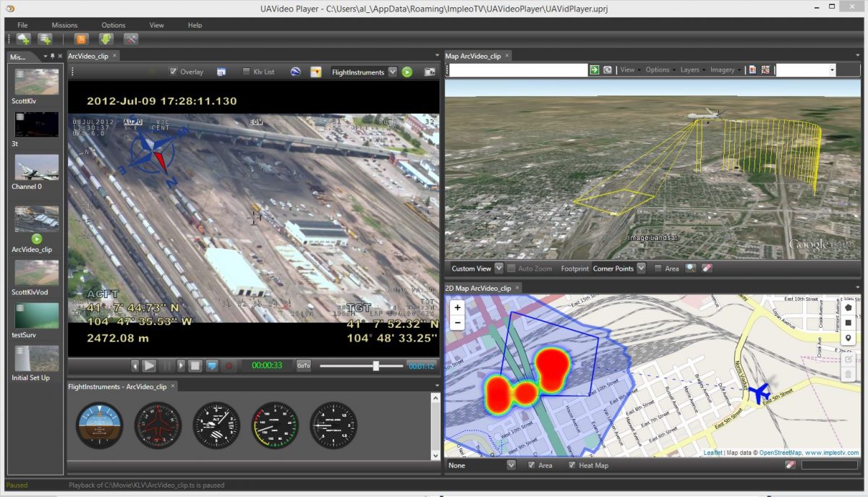Open the FlightInstruments dropdown
Image resolution: width=868 pixels, height=497 pixels.
tap(392, 72)
